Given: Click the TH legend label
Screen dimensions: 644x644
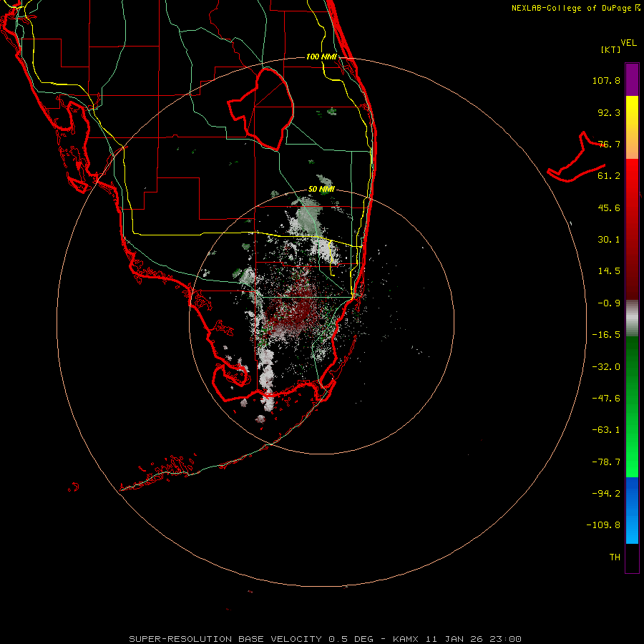Looking at the screenshot, I should click(x=615, y=557).
